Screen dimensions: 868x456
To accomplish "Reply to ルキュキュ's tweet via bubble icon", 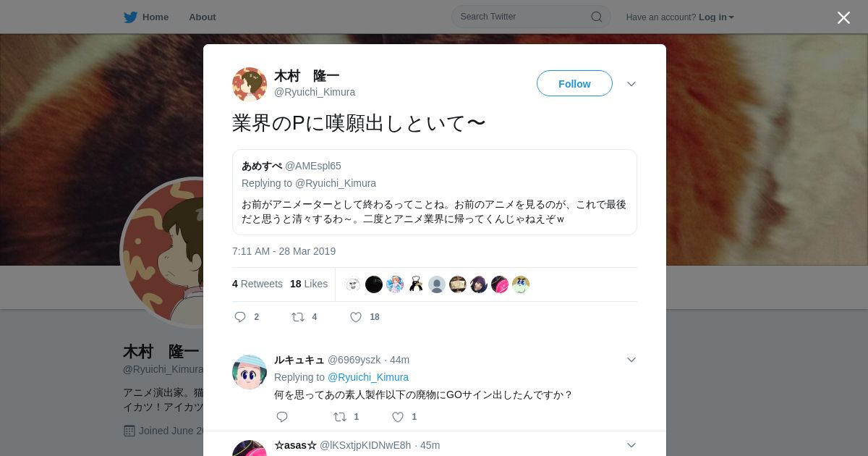I will (282, 417).
